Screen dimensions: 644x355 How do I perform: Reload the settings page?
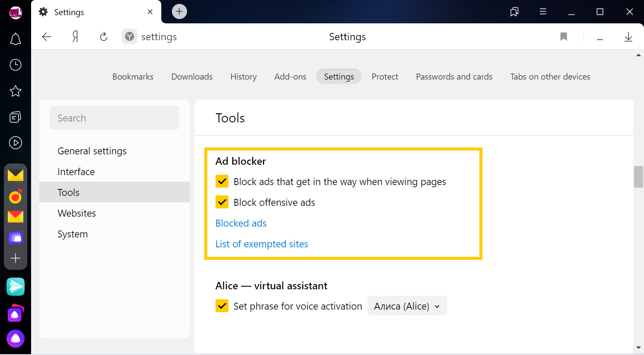[104, 37]
